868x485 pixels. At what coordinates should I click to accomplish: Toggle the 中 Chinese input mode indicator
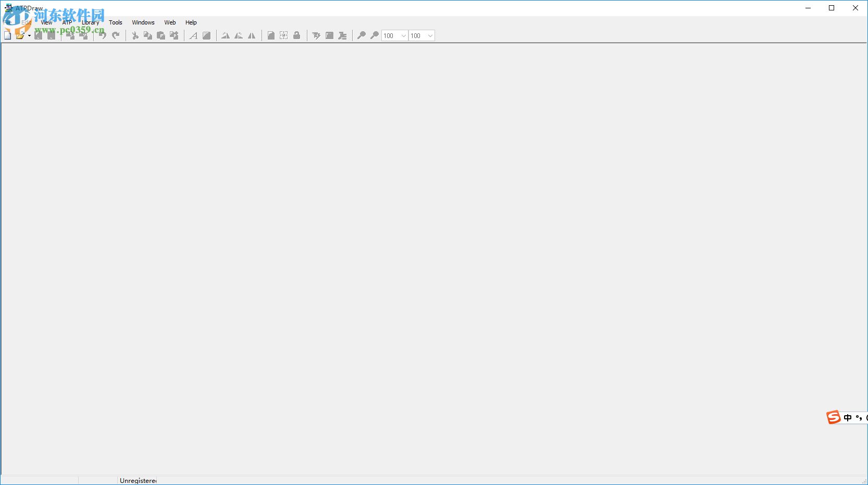point(848,418)
